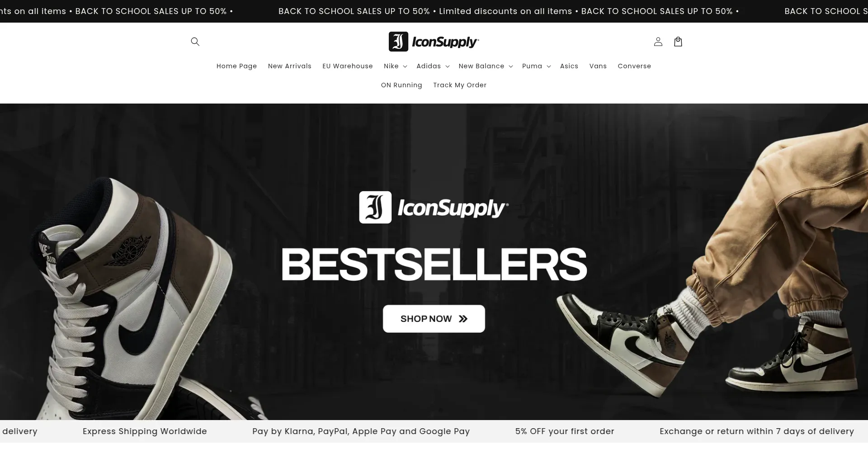Viewport: 868px width, 449px height.
Task: Expand the Puma dropdown menu
Action: [x=536, y=66]
